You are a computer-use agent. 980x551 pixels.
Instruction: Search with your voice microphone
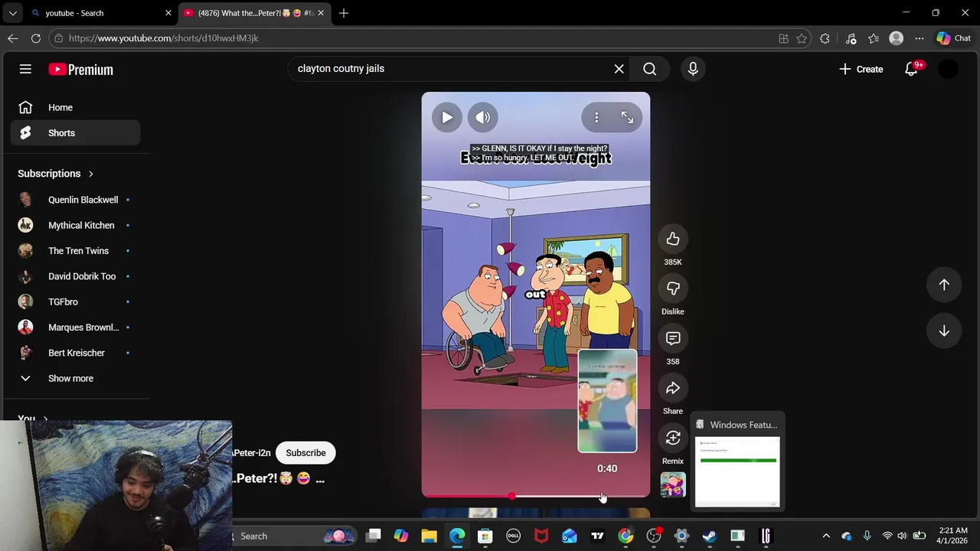tap(693, 69)
